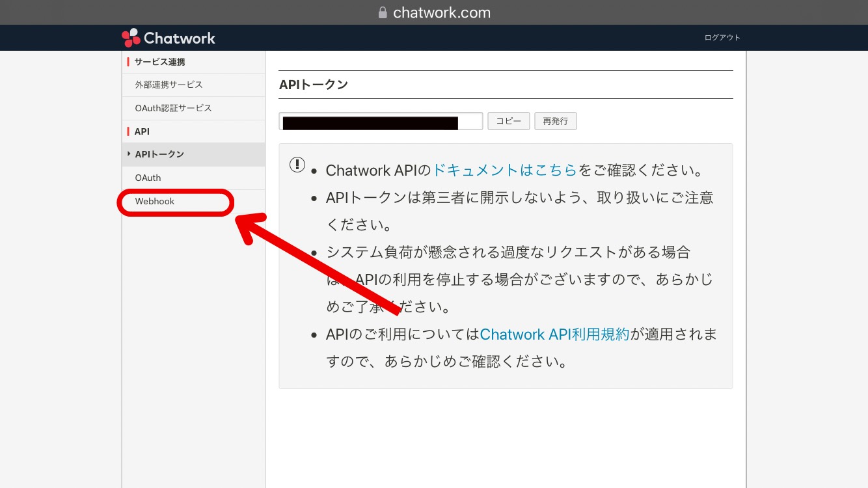Click the lock icon in the address bar
Image resolution: width=868 pixels, height=488 pixels.
[382, 12]
